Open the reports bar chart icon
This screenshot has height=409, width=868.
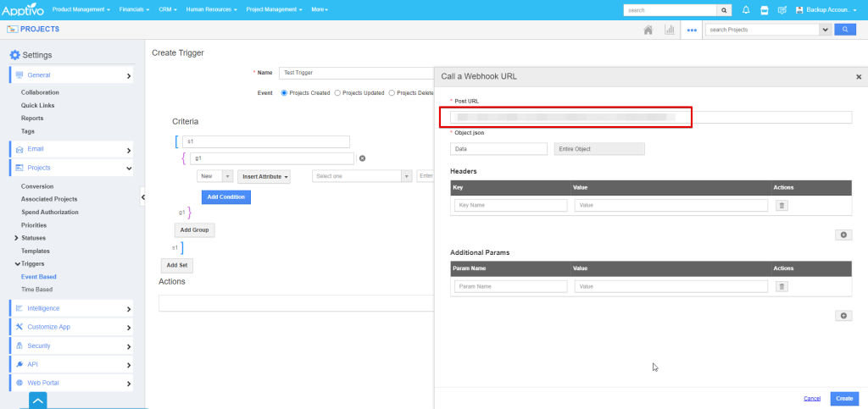(670, 30)
